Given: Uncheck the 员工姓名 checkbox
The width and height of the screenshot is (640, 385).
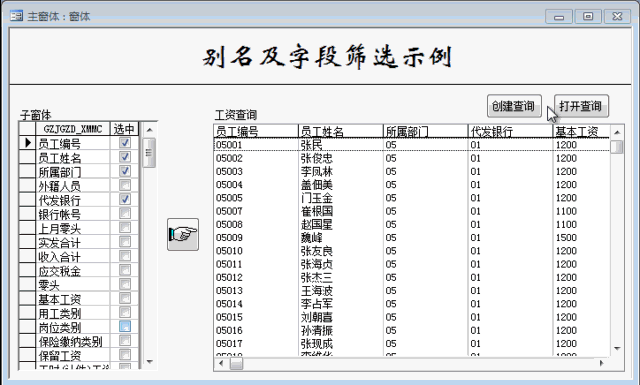Looking at the screenshot, I should [125, 157].
